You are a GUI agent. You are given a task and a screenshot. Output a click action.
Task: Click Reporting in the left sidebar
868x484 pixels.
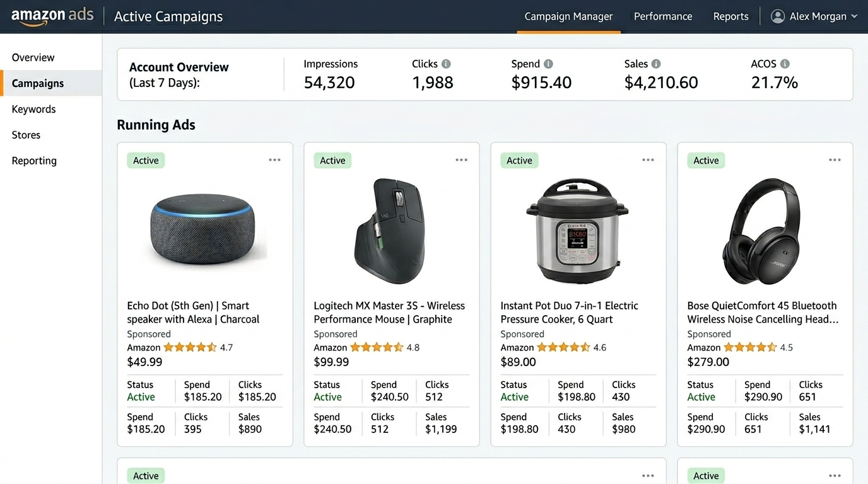[x=33, y=160]
